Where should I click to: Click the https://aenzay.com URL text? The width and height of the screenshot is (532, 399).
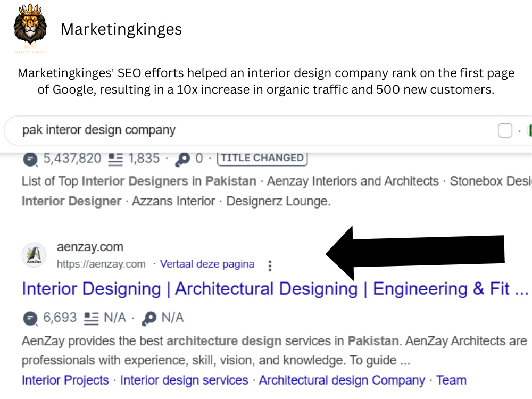[x=101, y=264]
